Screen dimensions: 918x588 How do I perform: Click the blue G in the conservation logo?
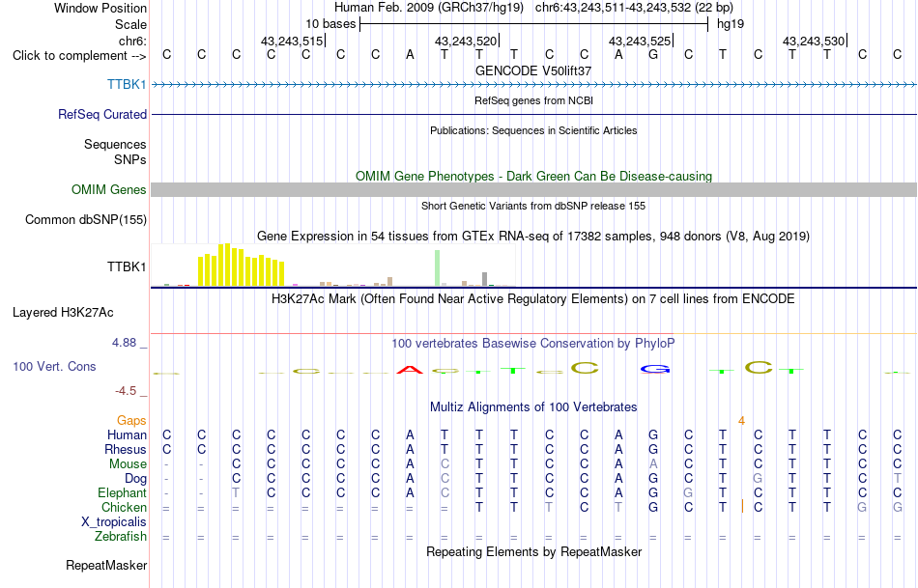pos(655,369)
